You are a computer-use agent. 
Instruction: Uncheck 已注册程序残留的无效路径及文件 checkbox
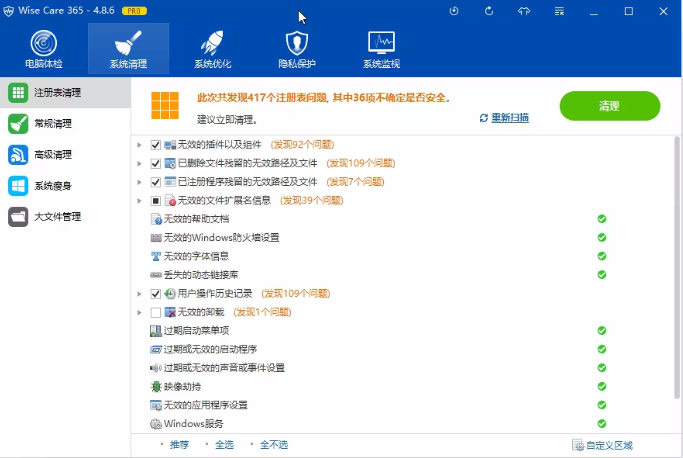(156, 182)
